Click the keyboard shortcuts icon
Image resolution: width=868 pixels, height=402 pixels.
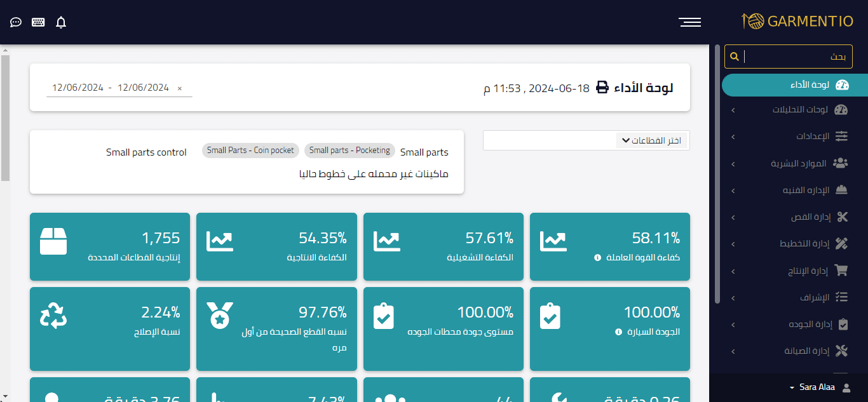click(x=38, y=22)
